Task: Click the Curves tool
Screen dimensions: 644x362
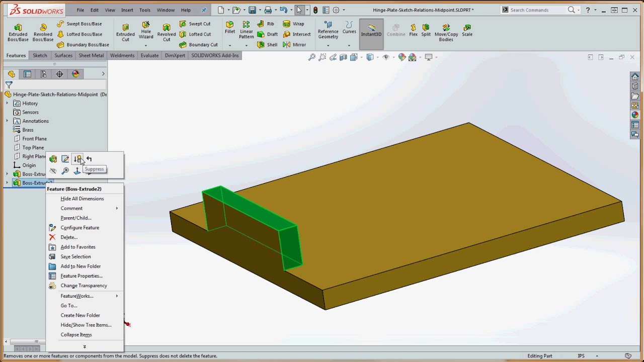Action: point(349,28)
